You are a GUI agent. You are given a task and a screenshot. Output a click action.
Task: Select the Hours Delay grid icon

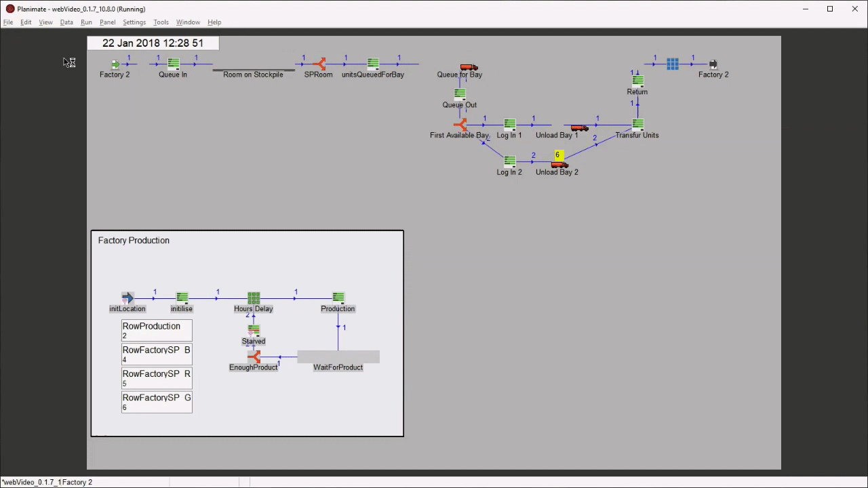[254, 298]
